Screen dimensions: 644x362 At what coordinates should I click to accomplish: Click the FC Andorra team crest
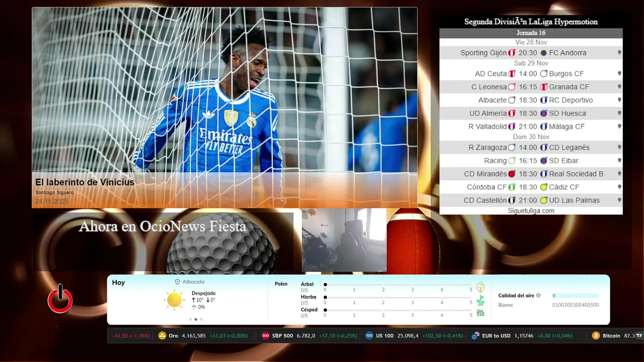543,53
